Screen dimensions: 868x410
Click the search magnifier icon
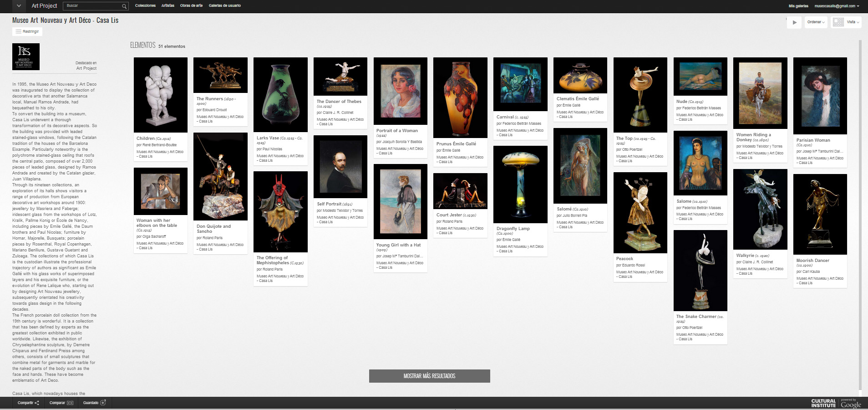124,6
